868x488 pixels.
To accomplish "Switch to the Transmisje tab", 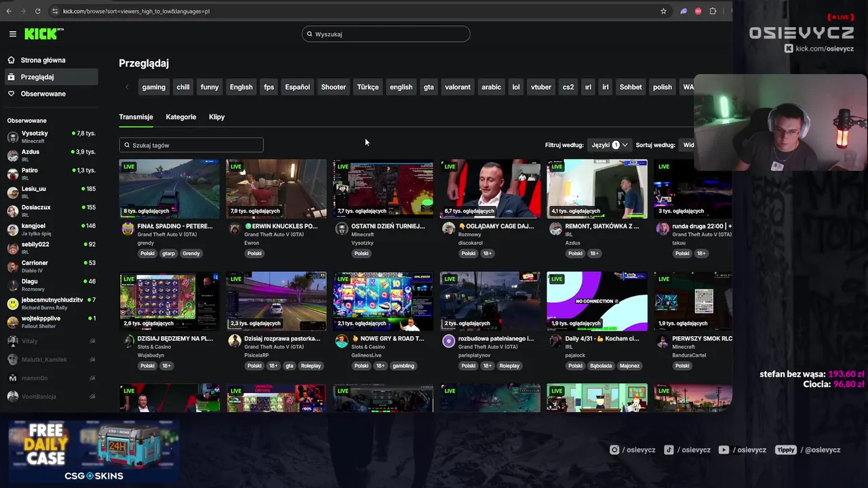I will tap(136, 117).
